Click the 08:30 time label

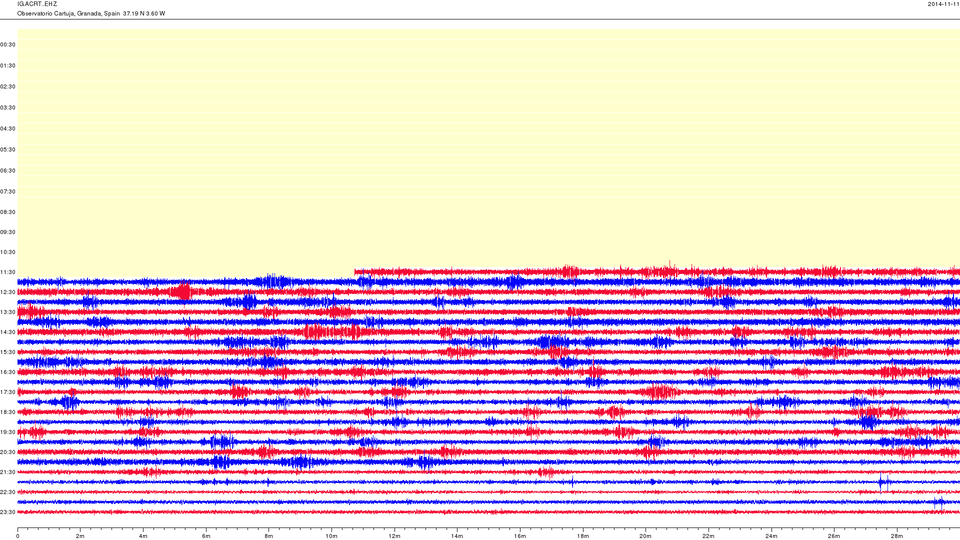8,212
